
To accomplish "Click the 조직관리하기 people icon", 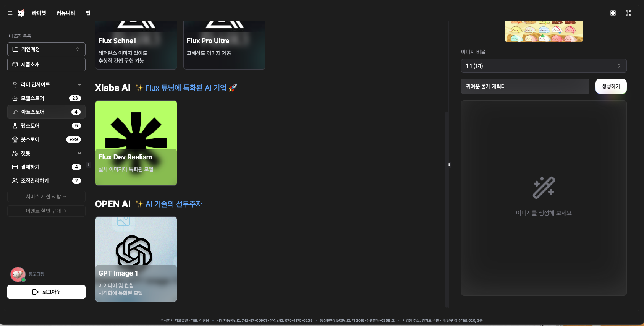I will (15, 181).
